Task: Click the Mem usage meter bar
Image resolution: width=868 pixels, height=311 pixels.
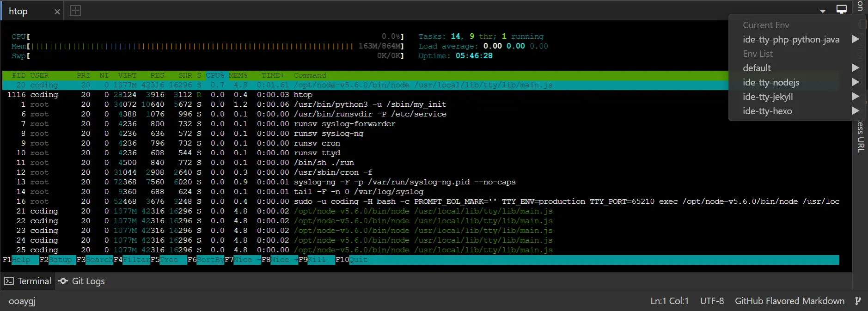Action: [208, 46]
